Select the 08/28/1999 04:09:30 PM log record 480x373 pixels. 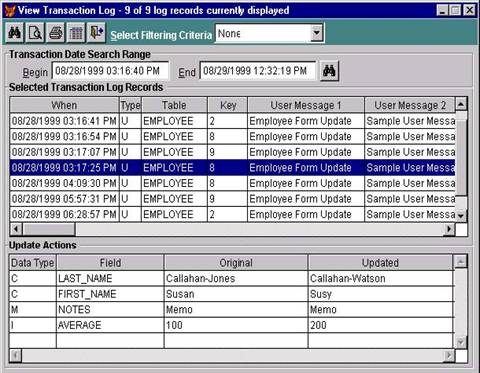coord(232,183)
